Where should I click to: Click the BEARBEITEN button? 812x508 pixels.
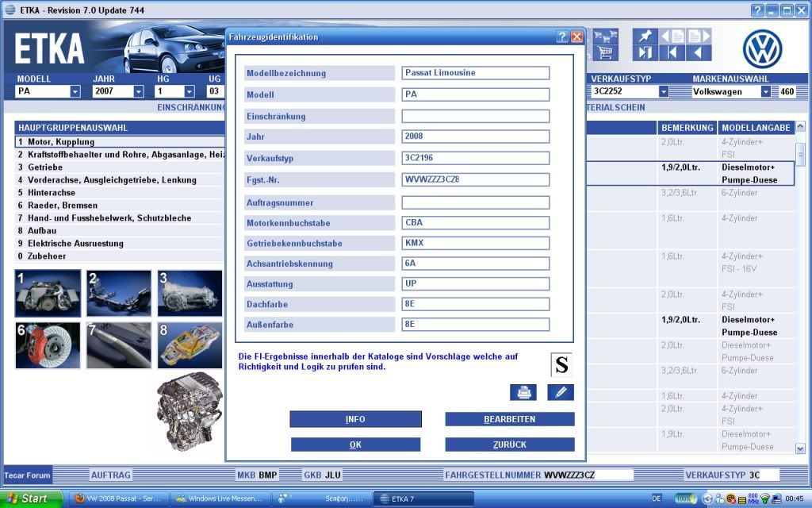(x=510, y=419)
